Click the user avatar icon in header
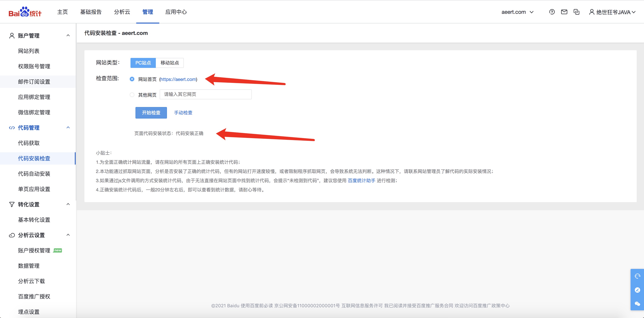This screenshot has width=644, height=318. coord(591,12)
